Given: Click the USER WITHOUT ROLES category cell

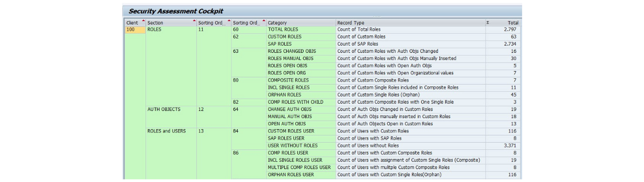Looking at the screenshot, I should tap(301, 146).
